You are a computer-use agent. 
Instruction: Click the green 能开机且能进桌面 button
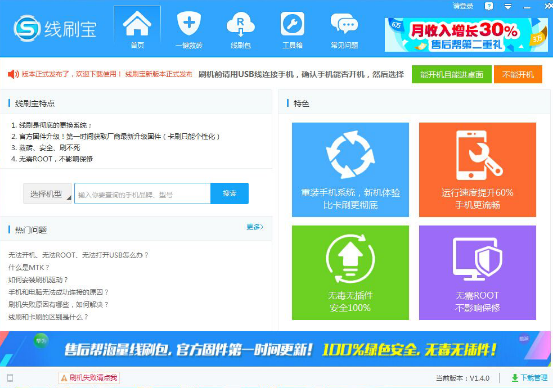point(452,74)
